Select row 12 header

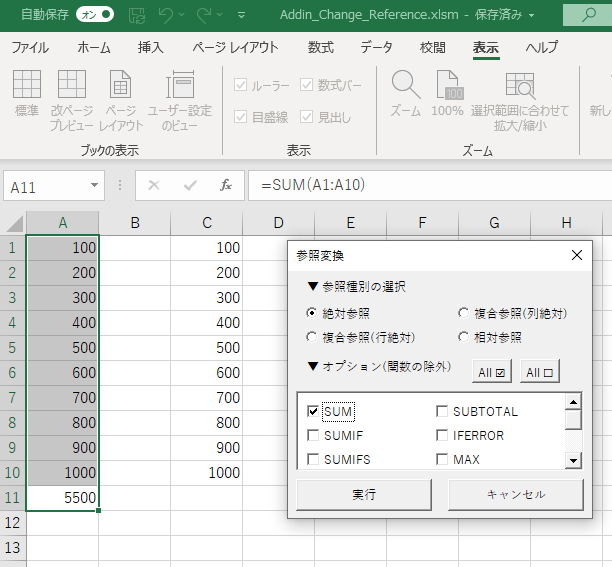point(12,523)
